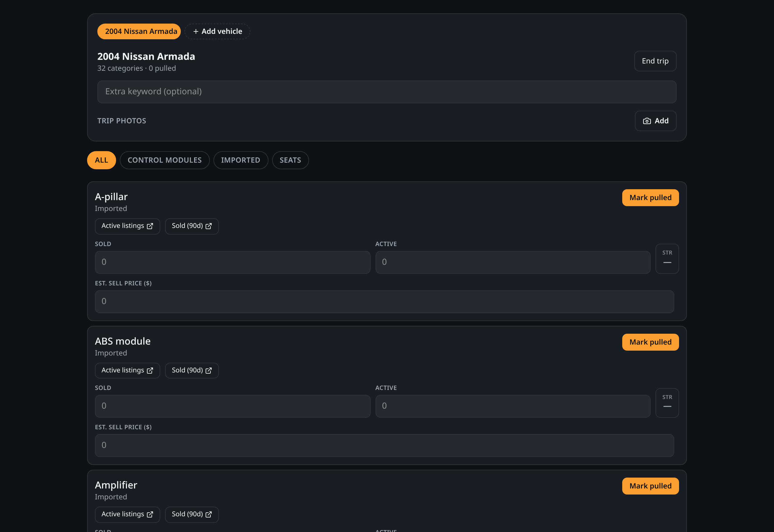Select the 2004 Nissan Armada vehicle chip
The height and width of the screenshot is (532, 774).
pyautogui.click(x=139, y=31)
